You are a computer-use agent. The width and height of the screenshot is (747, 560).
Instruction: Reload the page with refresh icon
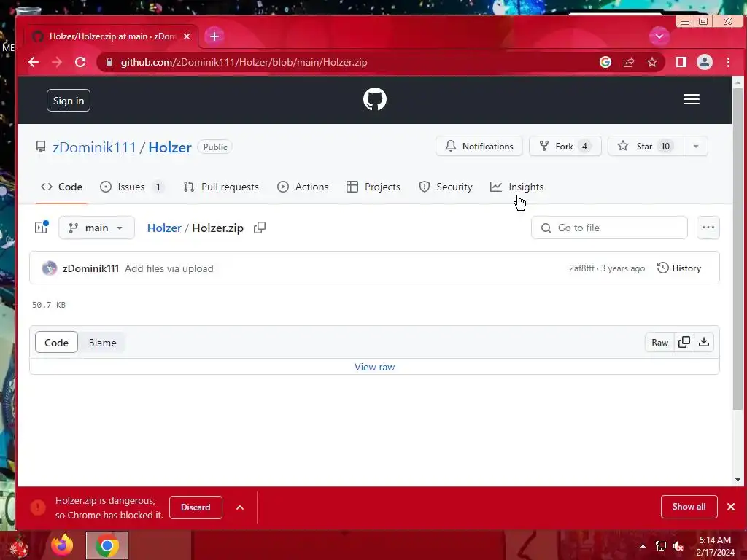pyautogui.click(x=80, y=62)
